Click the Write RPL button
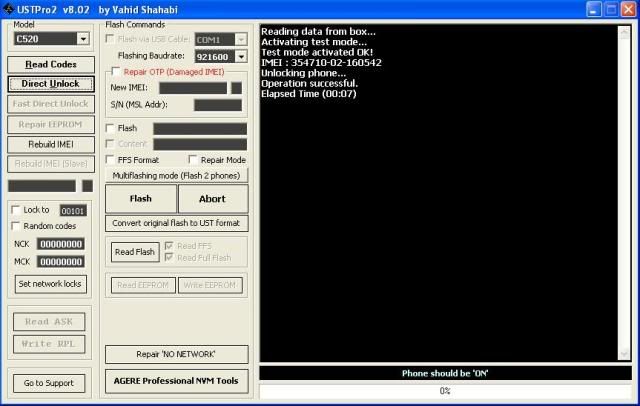The image size is (640, 406). point(49,344)
